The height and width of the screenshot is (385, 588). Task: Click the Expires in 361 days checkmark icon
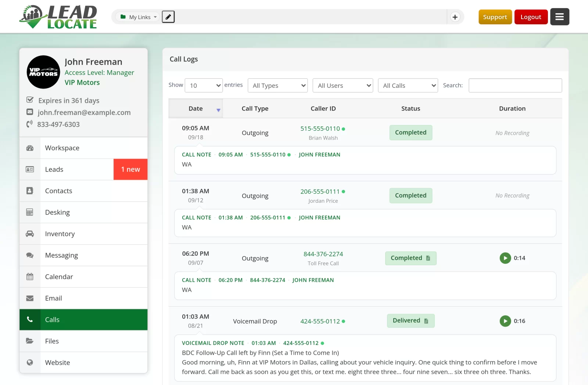point(30,100)
